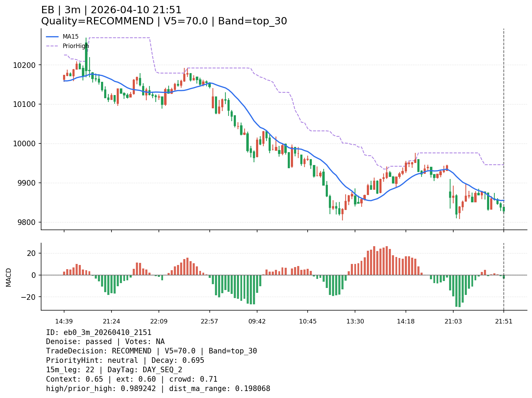Screen dimensions: 532x398
Task: Click the TradeDecision: RECOMMEND text line
Action: (x=151, y=351)
